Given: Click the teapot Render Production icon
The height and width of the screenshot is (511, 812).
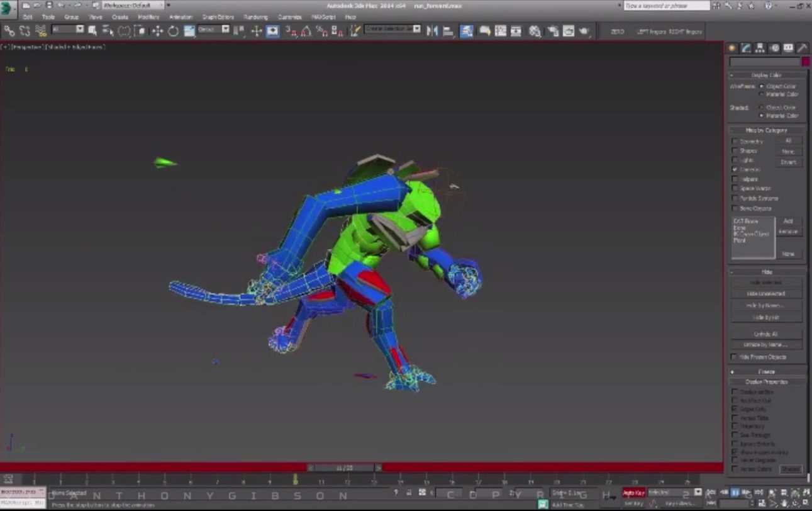Looking at the screenshot, I should (584, 30).
